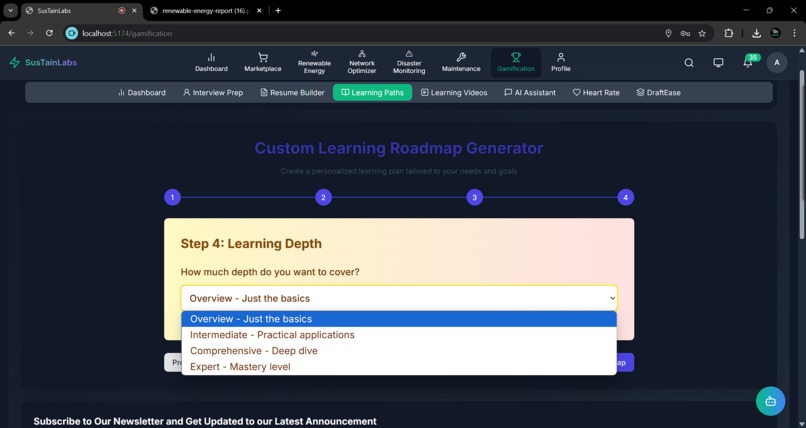Open the chatbot floating button
Screen dimensions: 806x428
(770, 401)
